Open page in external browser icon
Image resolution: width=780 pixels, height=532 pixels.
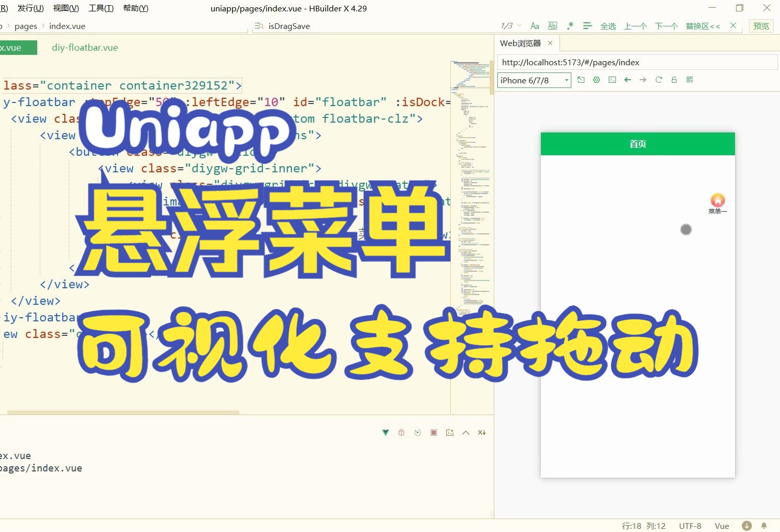tap(581, 80)
